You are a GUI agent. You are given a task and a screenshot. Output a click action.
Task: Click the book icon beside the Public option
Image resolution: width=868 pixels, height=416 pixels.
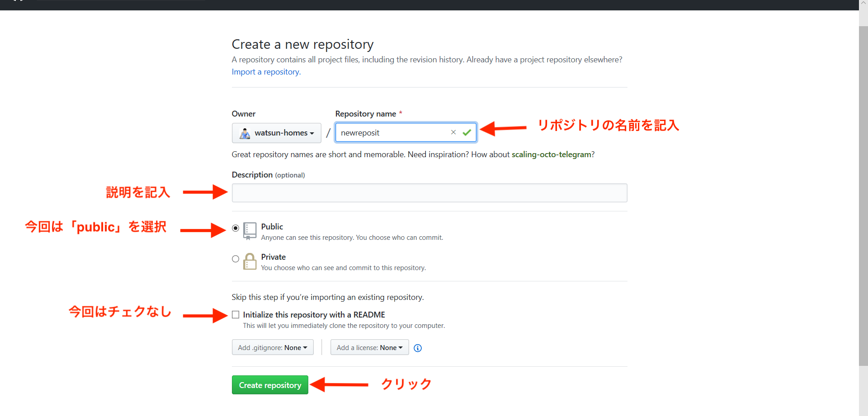pyautogui.click(x=250, y=231)
